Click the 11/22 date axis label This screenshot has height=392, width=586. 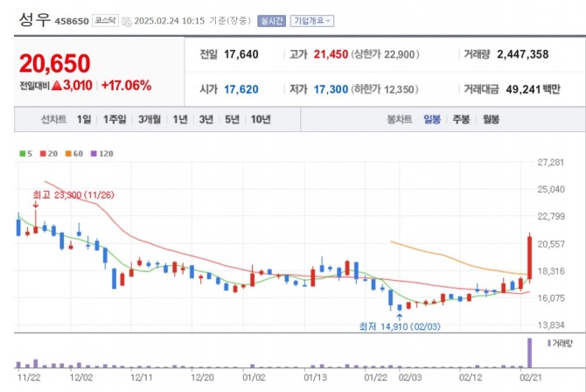29,377
